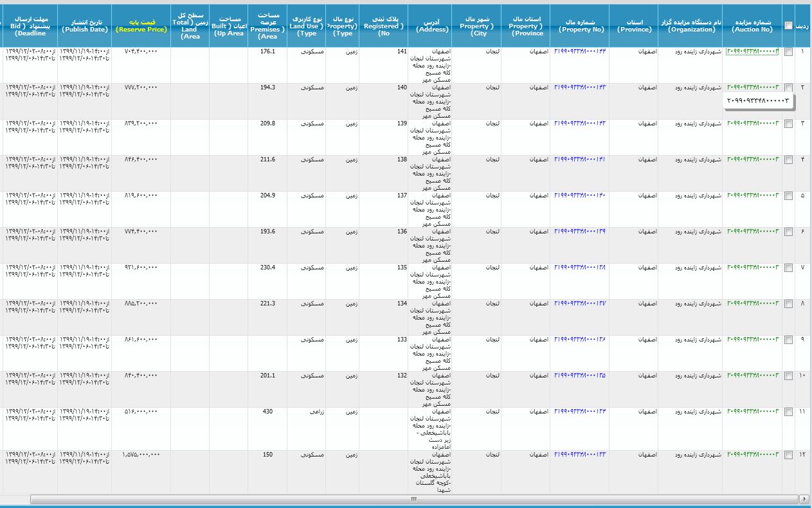Enable the checkbox for row 8
Image resolution: width=812 pixels, height=508 pixels.
point(788,305)
